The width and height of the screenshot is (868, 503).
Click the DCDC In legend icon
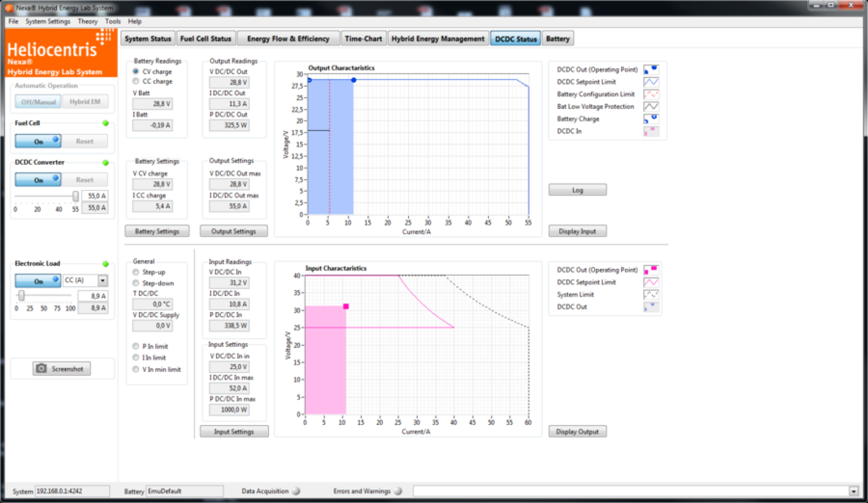[x=651, y=131]
